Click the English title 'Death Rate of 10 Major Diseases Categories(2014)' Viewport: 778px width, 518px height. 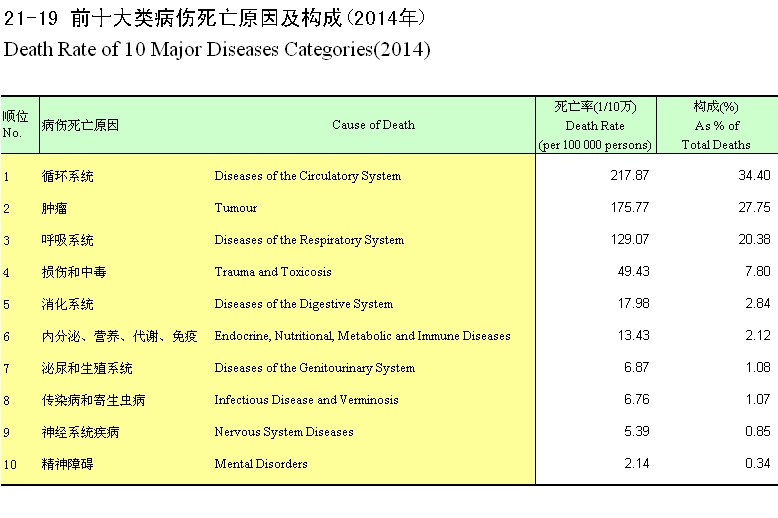[217, 50]
